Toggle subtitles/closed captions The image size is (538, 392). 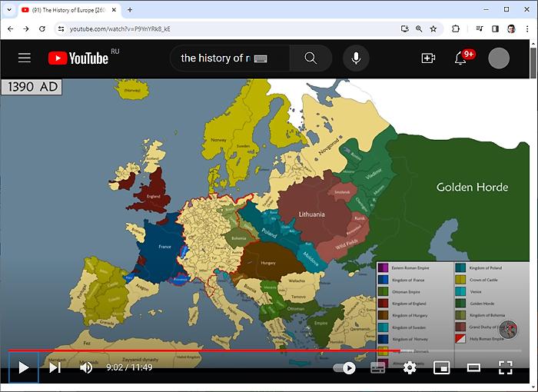coord(378,368)
